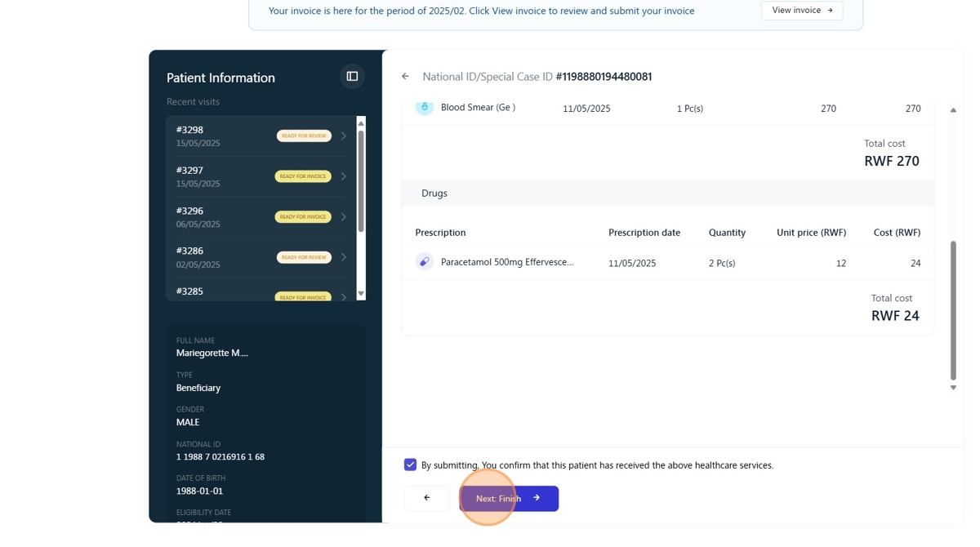
Task: Click the invoice details scrollbar thumb
Action: tap(953, 310)
